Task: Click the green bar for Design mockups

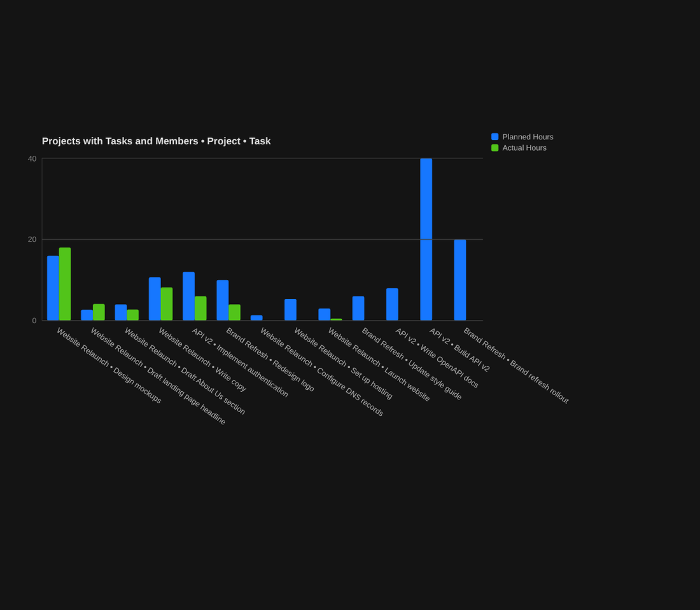Action: click(65, 284)
